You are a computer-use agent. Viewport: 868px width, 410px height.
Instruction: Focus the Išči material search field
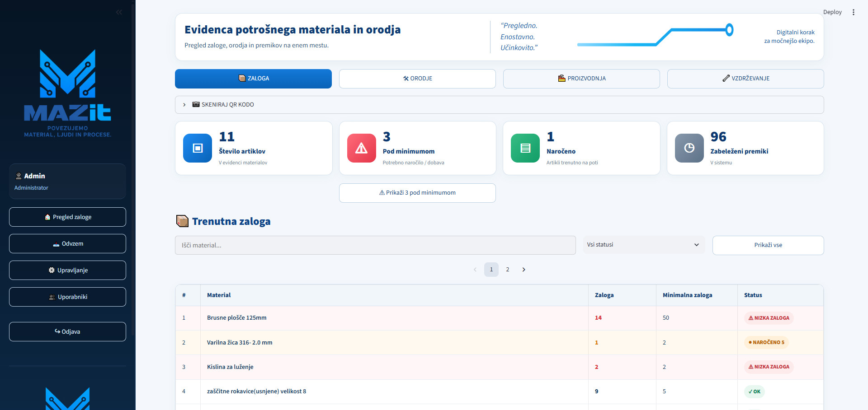[375, 245]
